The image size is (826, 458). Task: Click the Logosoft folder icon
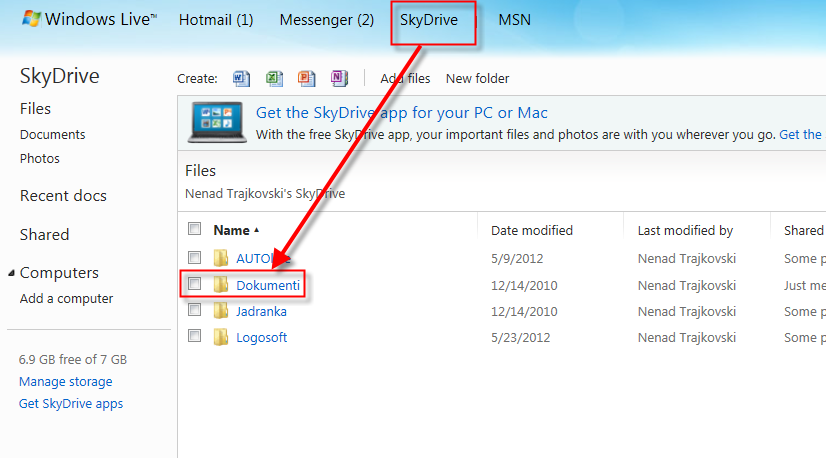point(221,337)
